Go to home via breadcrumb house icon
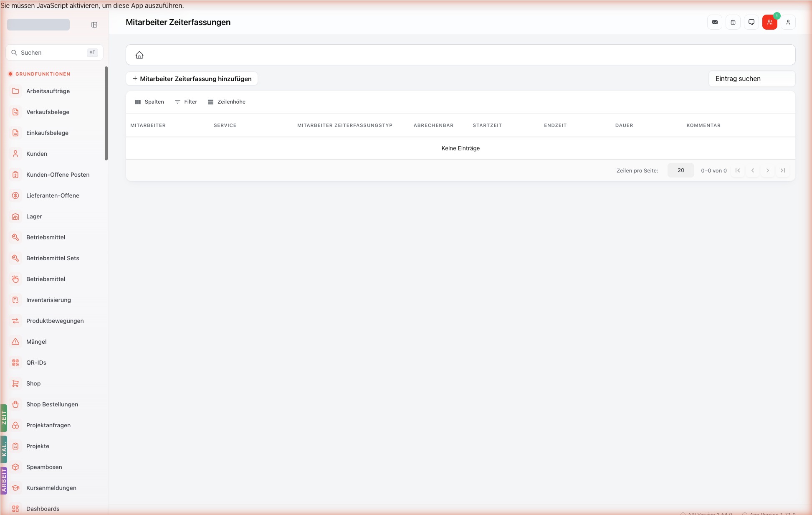812x515 pixels. click(139, 55)
